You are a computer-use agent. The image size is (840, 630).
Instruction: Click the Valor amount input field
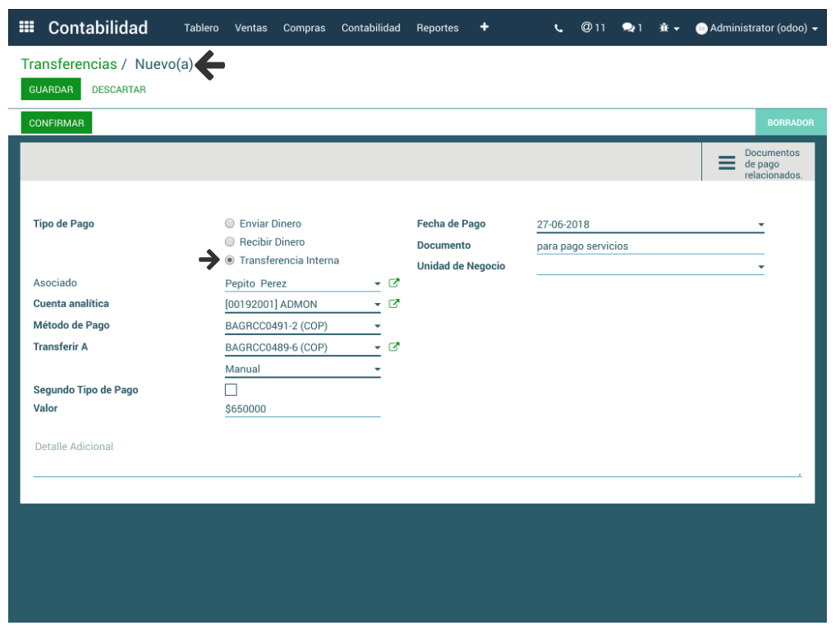point(302,409)
